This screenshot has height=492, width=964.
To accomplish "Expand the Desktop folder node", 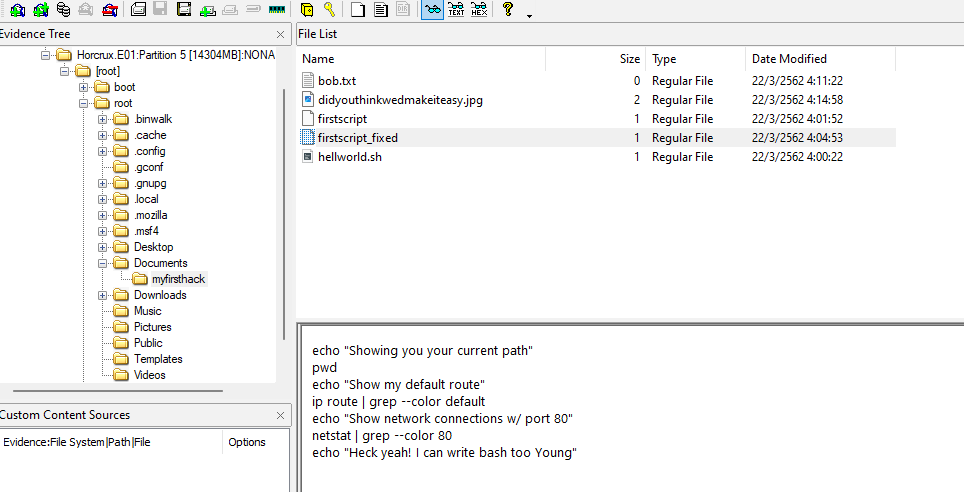I will (102, 247).
